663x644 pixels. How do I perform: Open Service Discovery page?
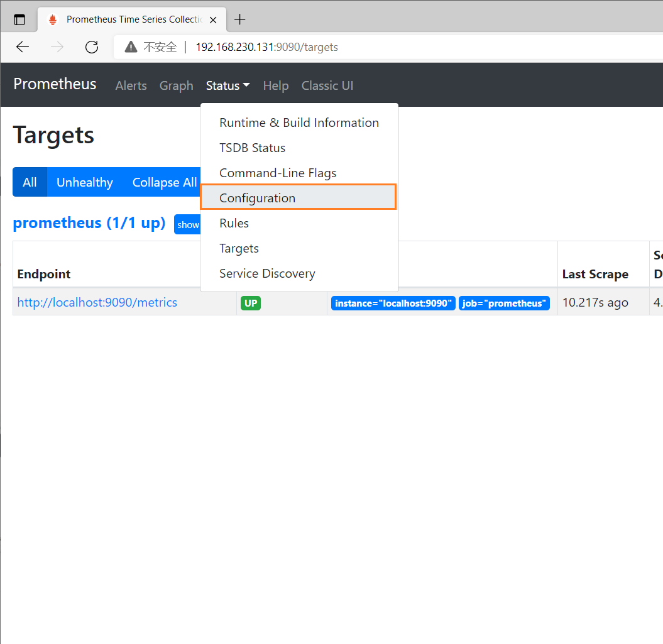[299, 273]
